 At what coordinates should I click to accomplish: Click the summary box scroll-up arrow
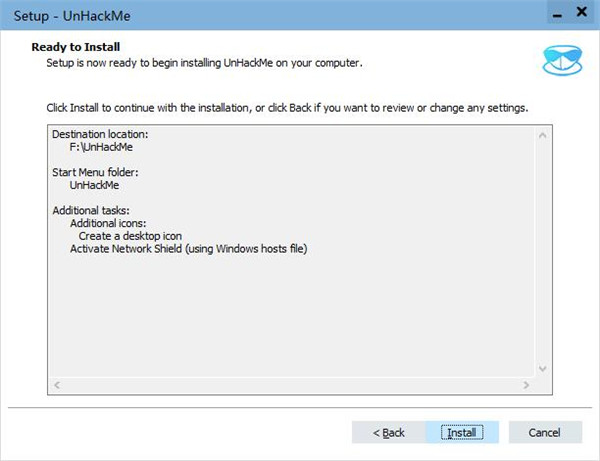pos(542,135)
